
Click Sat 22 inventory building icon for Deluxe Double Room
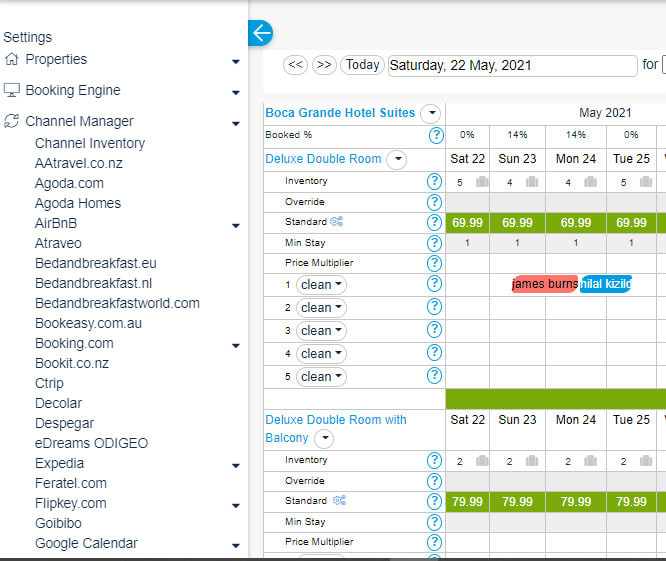482,182
